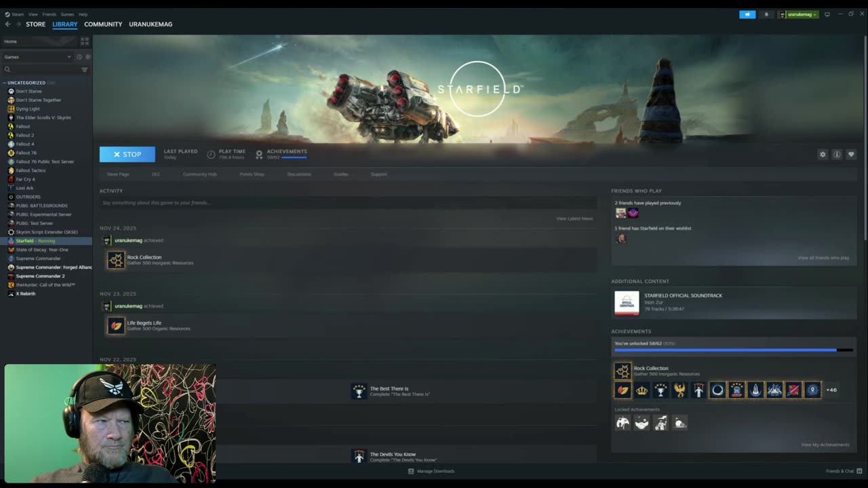Screen dimensions: 868x488
Task: Click View Latest News link
Action: 574,218
